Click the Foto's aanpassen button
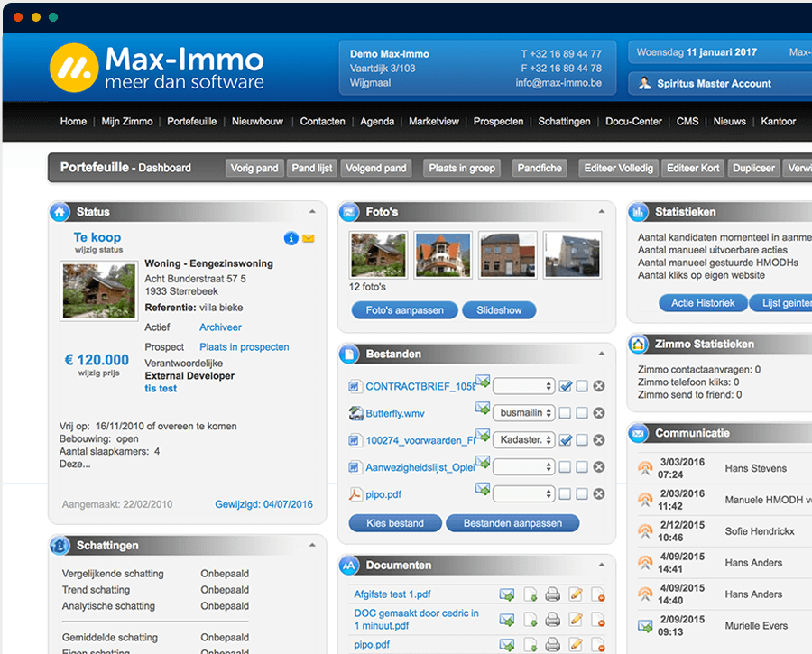The width and height of the screenshot is (812, 654). [404, 310]
